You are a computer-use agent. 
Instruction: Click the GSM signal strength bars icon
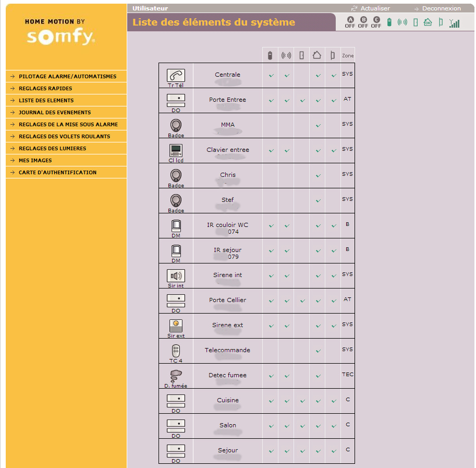(455, 23)
